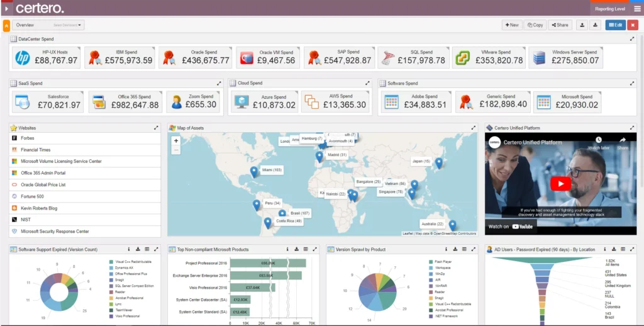Click the Copy dashboard button
Screen dimensions: 644x326
(x=535, y=25)
